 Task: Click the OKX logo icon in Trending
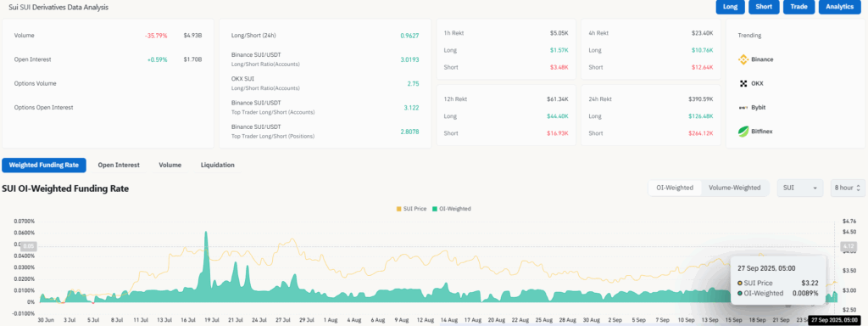point(743,84)
